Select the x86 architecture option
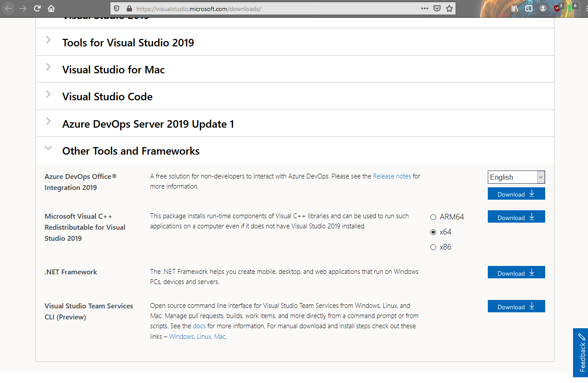 tap(433, 247)
